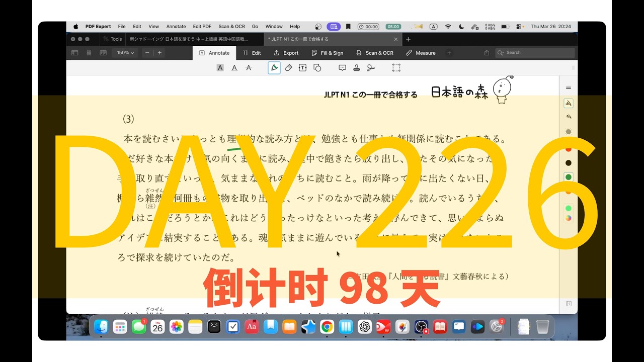This screenshot has width=644, height=362.
Task: Select the Shapes tool
Action: (317, 67)
